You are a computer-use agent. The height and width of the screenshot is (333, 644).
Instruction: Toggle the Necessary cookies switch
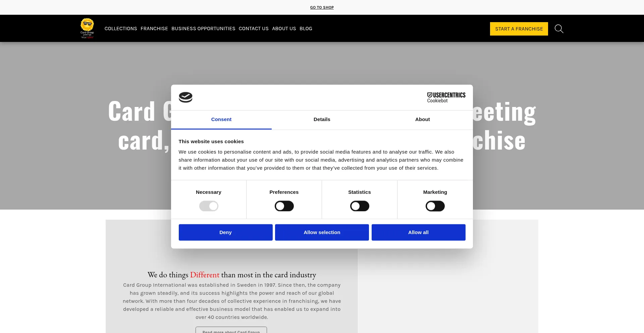point(209,206)
